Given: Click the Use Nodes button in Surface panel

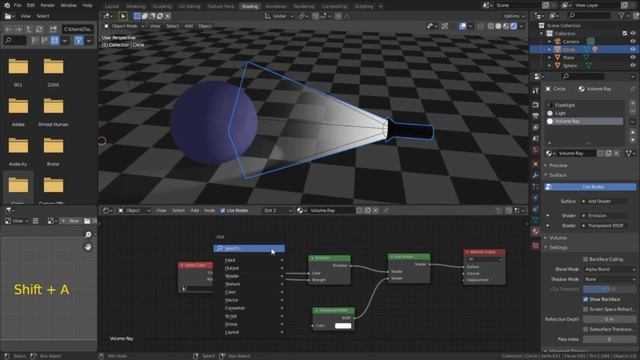Looking at the screenshot, I should pos(590,187).
